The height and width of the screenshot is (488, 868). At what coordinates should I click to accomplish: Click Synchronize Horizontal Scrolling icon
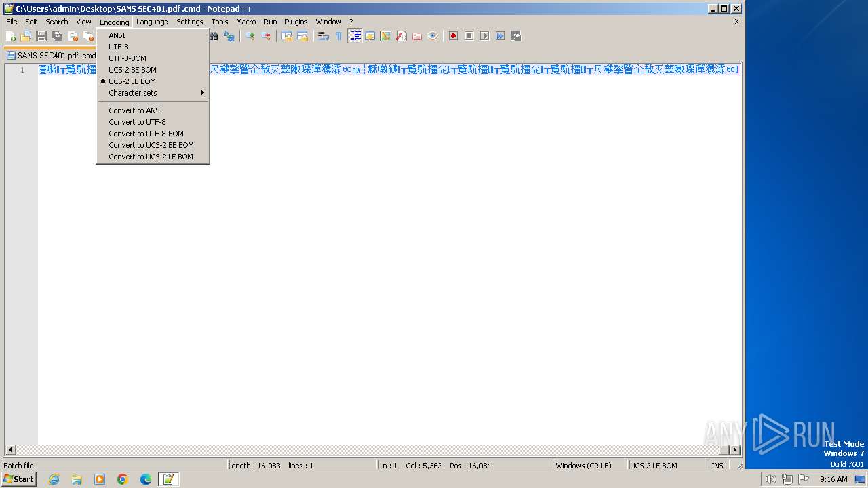point(302,36)
